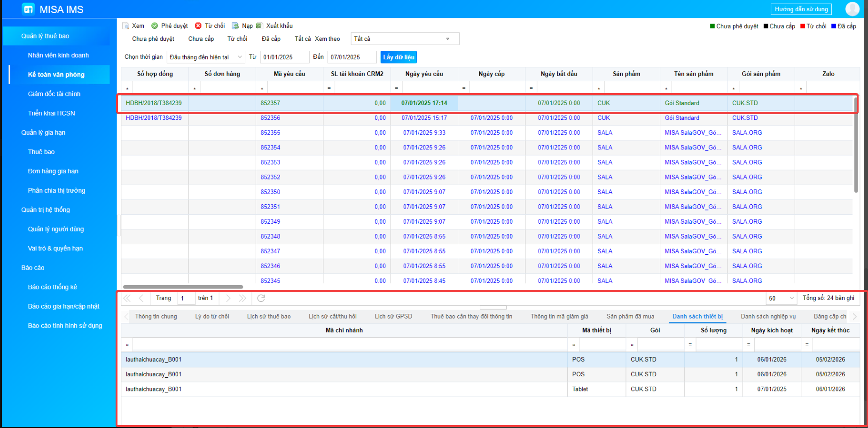
Task: Open the user avatar profile icon
Action: [x=852, y=9]
